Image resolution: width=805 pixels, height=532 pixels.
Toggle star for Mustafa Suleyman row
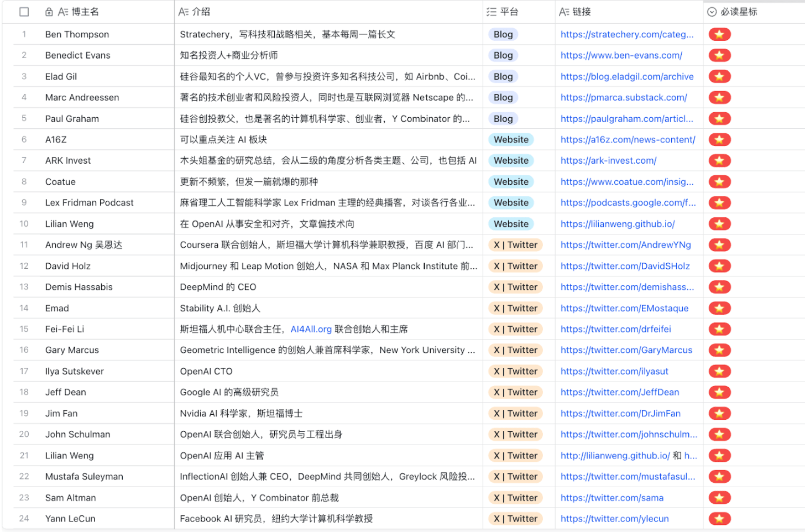[x=719, y=477]
